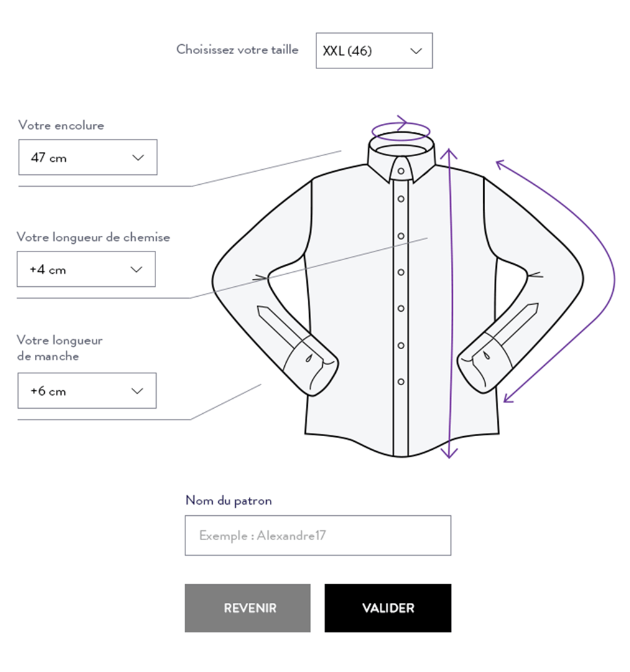This screenshot has height=672, width=630.
Task: Click the Choisissez votre taille label
Action: [238, 50]
